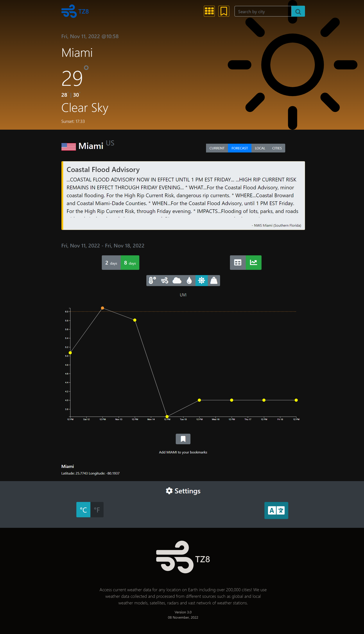Click the TZ8 logo in the header
The height and width of the screenshot is (634, 364).
[75, 11]
